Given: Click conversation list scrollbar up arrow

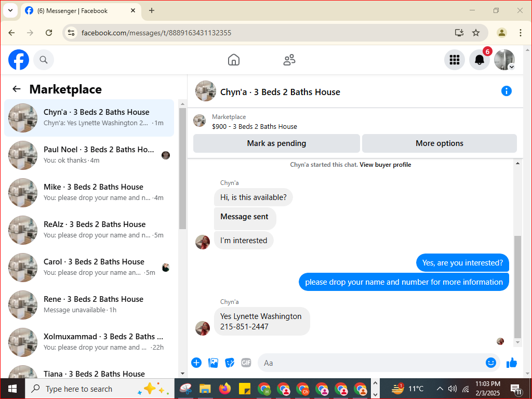Looking at the screenshot, I should tap(182, 104).
